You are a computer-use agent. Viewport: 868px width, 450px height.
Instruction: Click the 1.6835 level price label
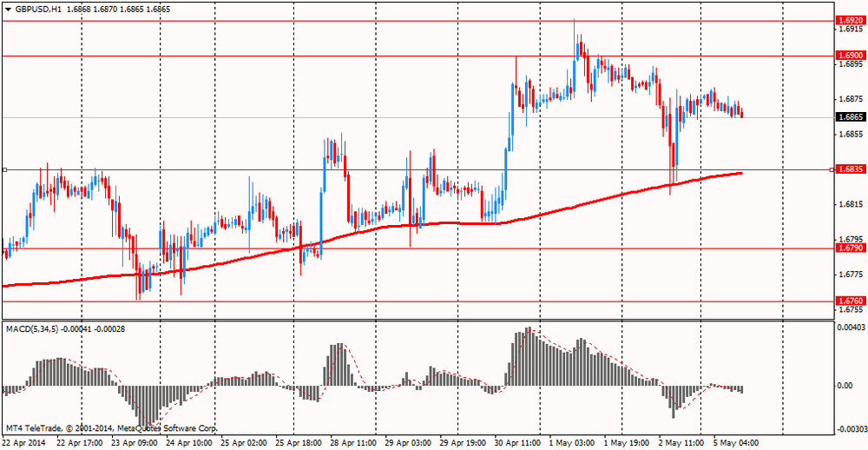point(849,170)
